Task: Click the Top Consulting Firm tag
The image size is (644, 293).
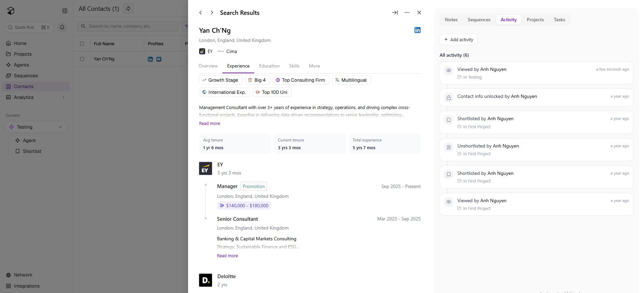Action: [301, 80]
